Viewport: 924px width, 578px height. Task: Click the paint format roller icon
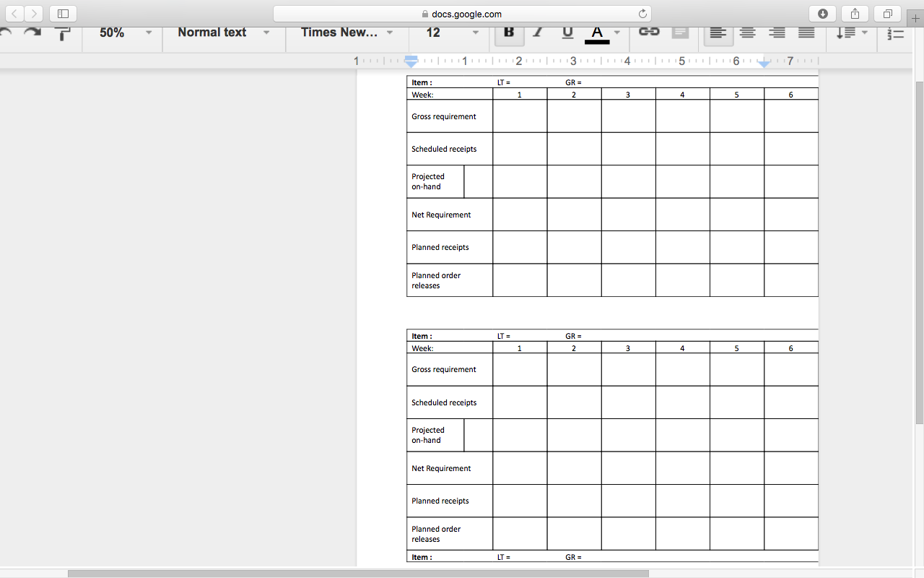point(63,33)
